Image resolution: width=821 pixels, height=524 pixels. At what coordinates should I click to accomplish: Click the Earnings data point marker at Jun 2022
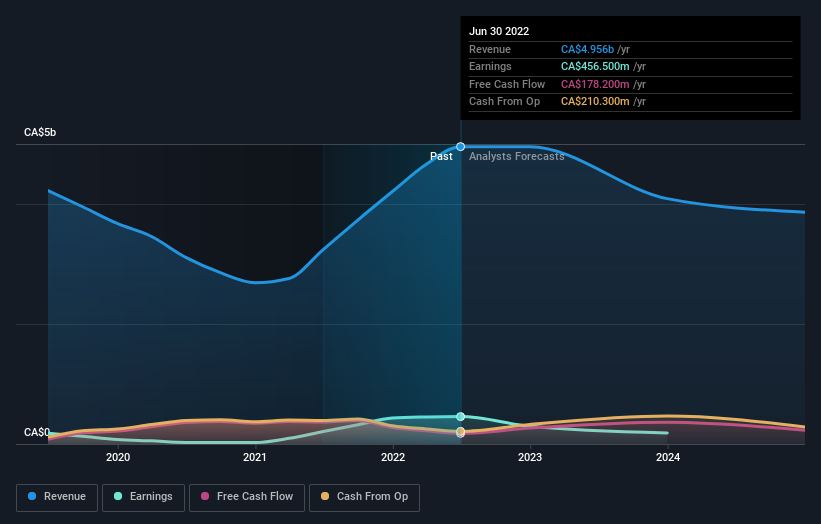(460, 417)
